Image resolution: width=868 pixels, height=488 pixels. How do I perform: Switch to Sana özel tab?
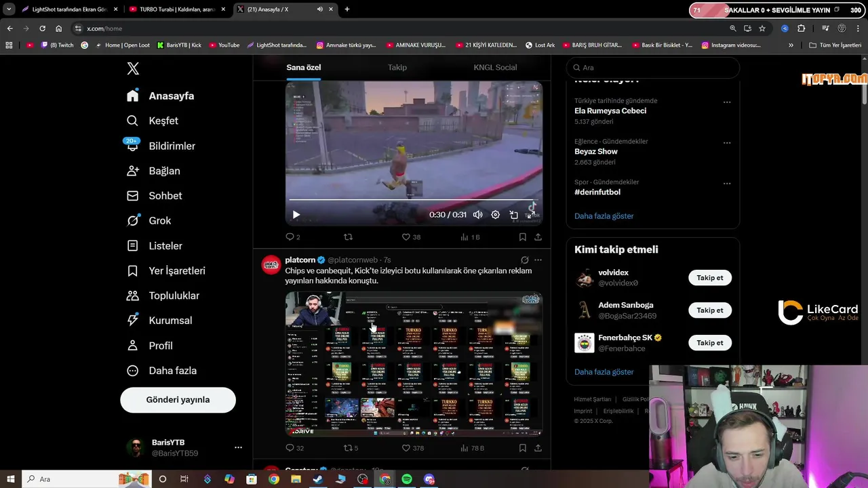303,67
